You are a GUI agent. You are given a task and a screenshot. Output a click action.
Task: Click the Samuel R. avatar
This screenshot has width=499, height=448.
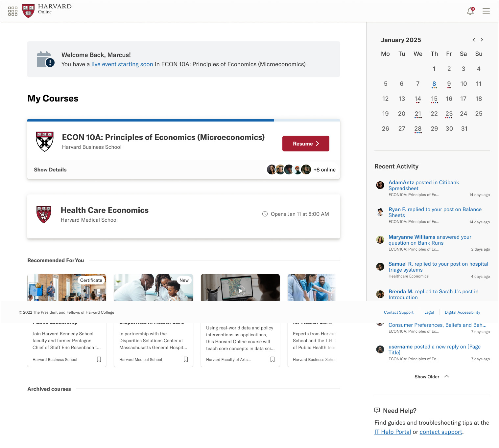[x=380, y=267]
